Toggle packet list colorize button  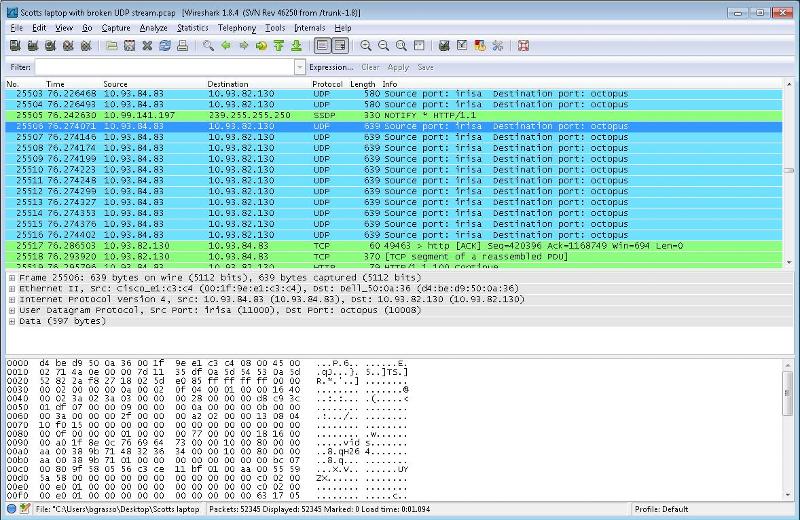(322, 46)
